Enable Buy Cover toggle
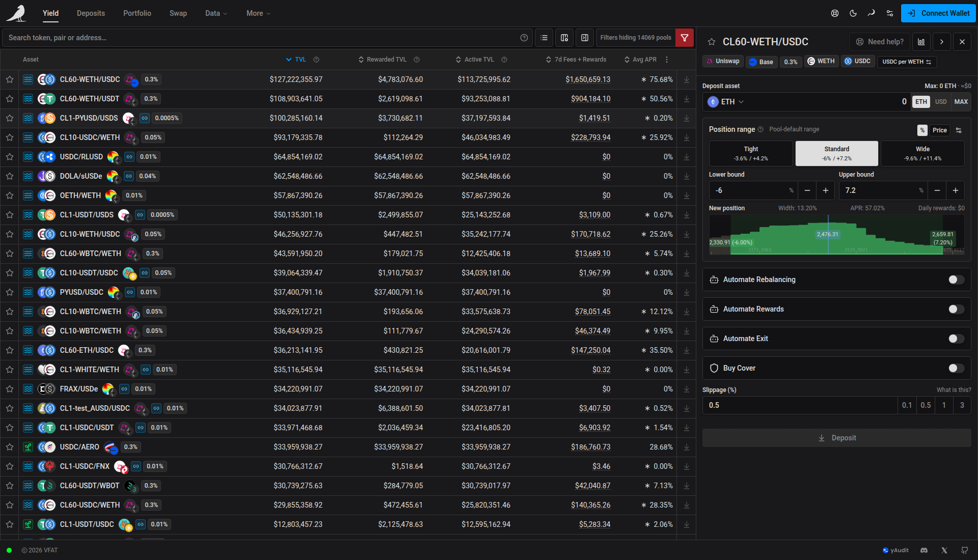The width and height of the screenshot is (978, 560). tap(956, 368)
